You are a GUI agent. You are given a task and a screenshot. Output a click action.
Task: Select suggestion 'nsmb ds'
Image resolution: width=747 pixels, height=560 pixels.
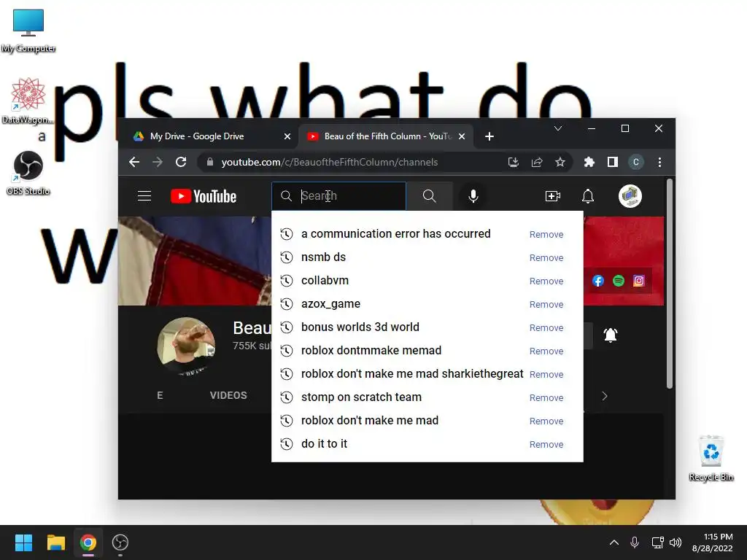click(323, 257)
